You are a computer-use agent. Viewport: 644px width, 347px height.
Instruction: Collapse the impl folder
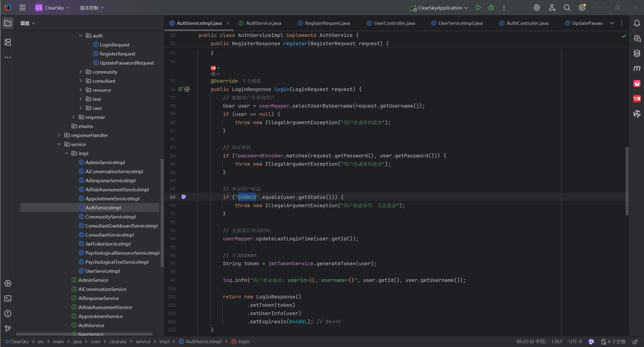[66, 153]
